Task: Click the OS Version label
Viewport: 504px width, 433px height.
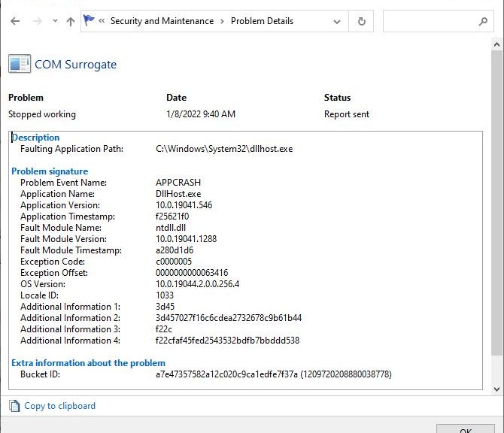Action: 43,284
